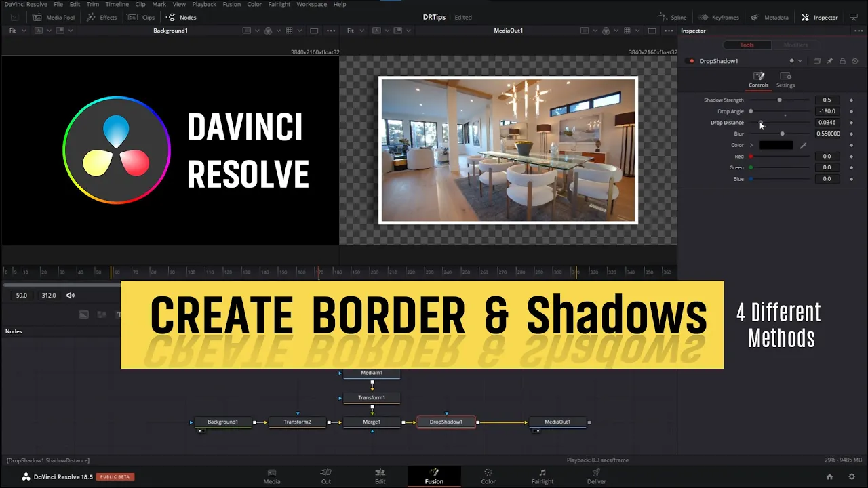This screenshot has width=868, height=488.
Task: Toggle the Inspector panel button
Action: pyautogui.click(x=820, y=17)
